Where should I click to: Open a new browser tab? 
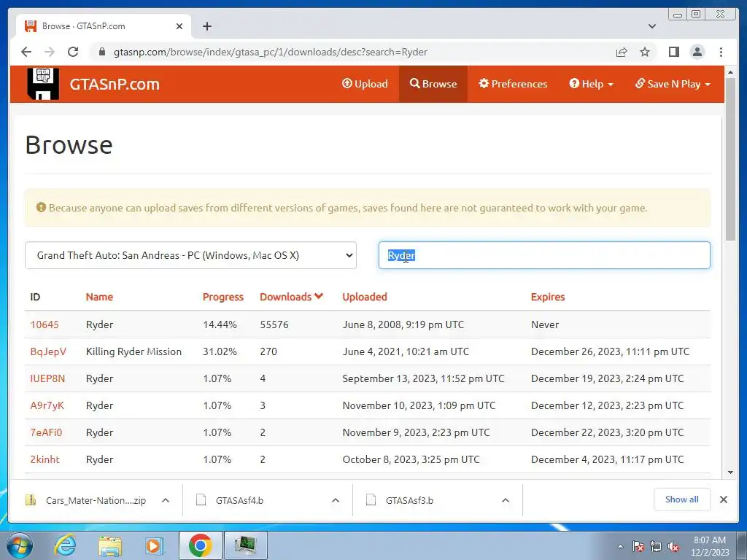[x=206, y=26]
